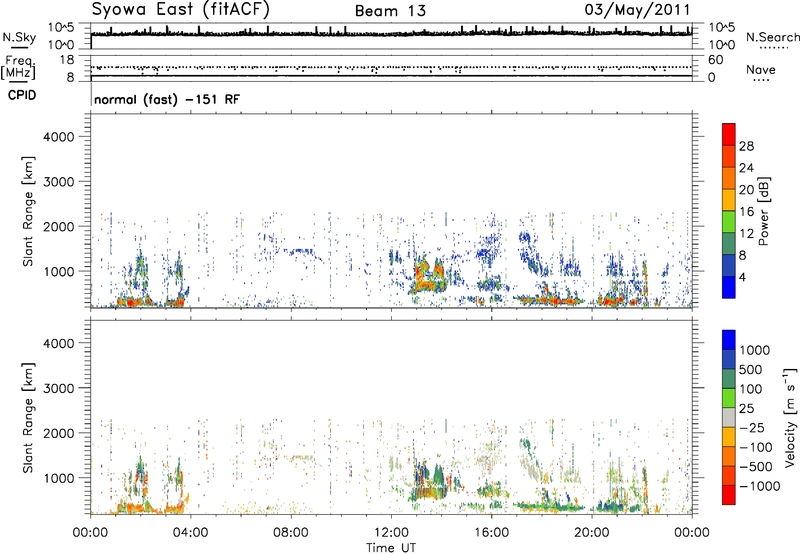The height and width of the screenshot is (554, 800).
Task: Click the '4000' tick on the power plot
Action: (59, 137)
